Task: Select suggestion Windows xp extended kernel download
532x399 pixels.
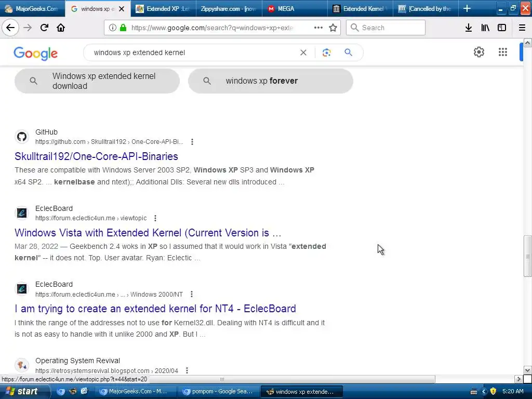Action: pos(97,81)
